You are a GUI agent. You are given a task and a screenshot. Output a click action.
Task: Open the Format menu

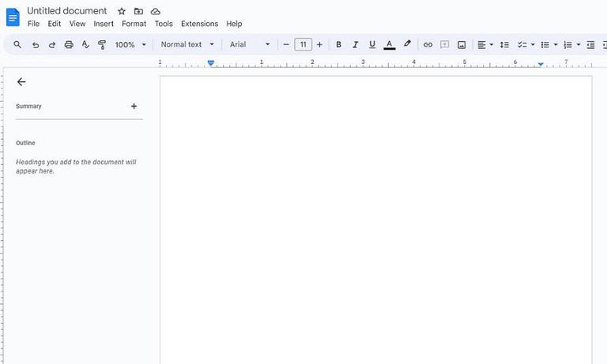point(134,24)
